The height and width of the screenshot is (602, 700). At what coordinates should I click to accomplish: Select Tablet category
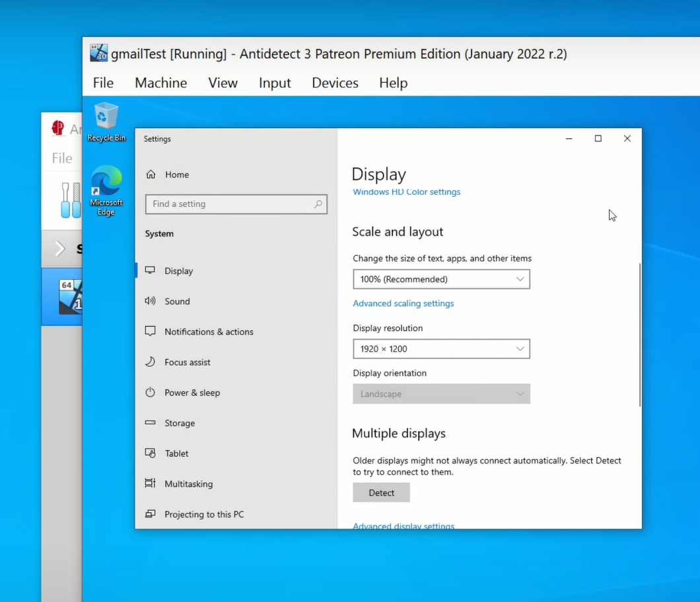pos(236,453)
